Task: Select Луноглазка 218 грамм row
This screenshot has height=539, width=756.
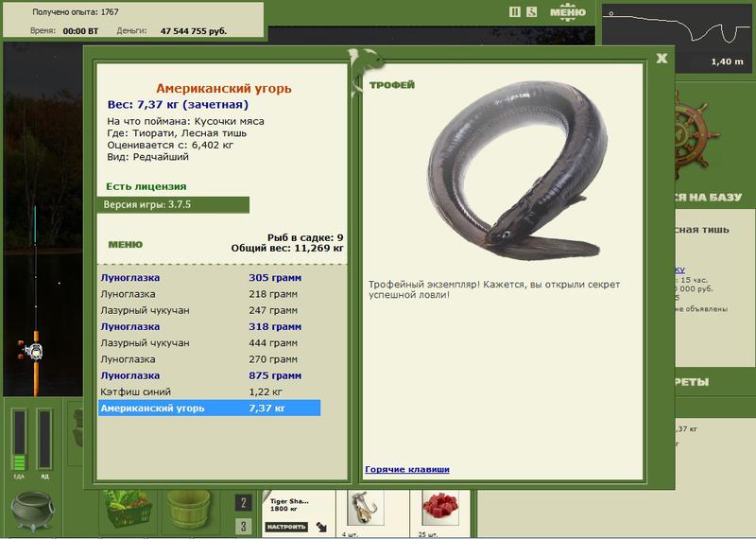Action: click(209, 294)
